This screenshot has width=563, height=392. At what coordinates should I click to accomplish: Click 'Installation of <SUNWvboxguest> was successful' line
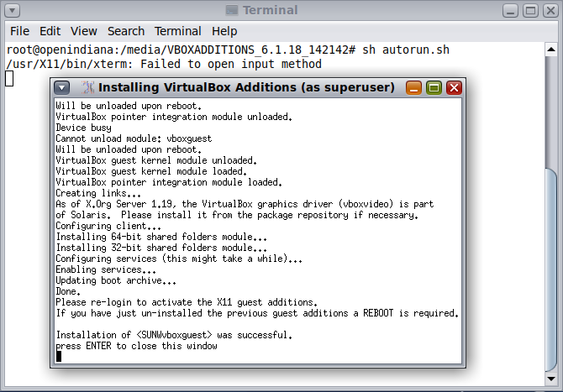[174, 335]
